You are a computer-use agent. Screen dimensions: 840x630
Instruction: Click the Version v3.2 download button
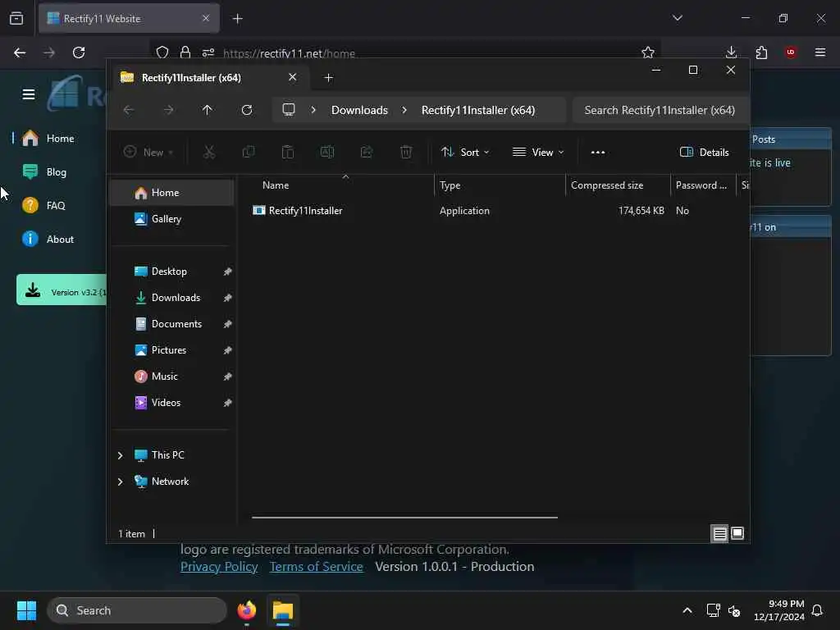click(x=61, y=290)
